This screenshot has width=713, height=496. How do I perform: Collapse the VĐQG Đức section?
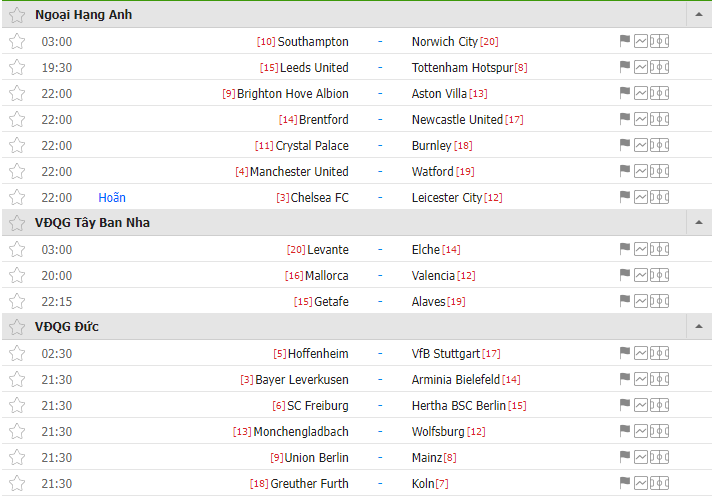pyautogui.click(x=699, y=326)
